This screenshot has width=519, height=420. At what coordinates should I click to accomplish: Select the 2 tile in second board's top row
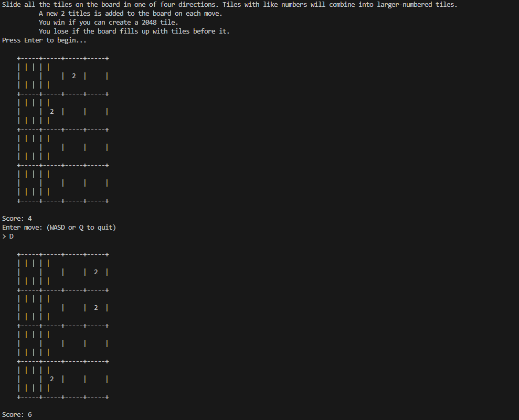[x=96, y=272]
